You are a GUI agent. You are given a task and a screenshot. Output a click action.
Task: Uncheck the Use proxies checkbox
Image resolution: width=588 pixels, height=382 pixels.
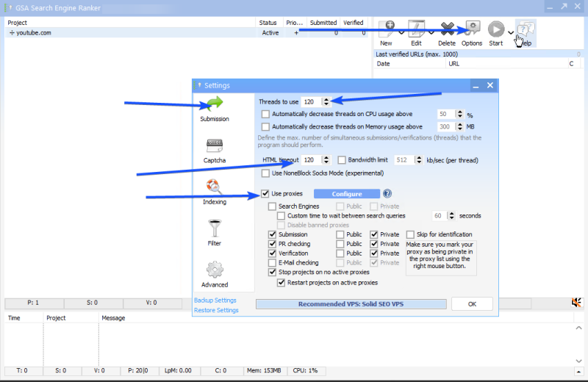pyautogui.click(x=265, y=194)
